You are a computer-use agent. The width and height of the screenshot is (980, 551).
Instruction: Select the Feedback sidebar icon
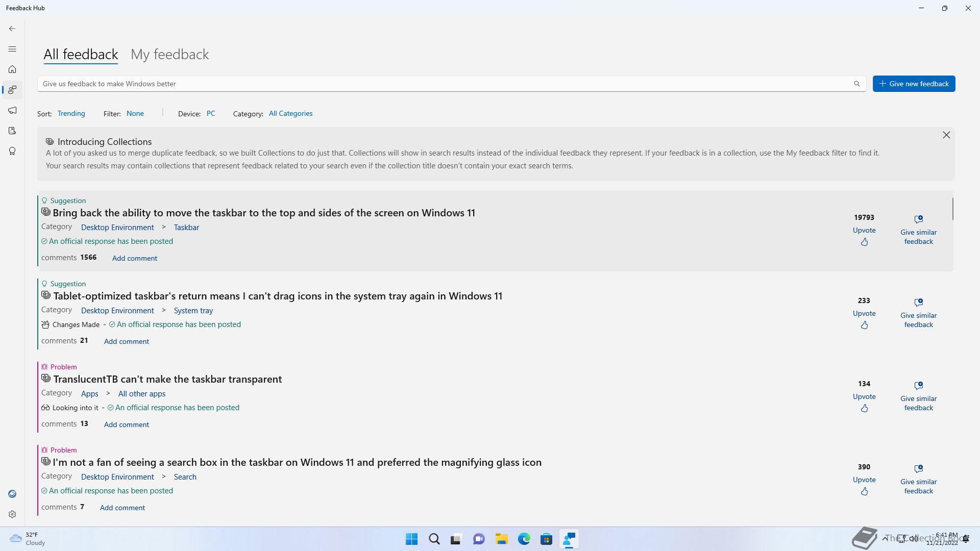(x=12, y=90)
